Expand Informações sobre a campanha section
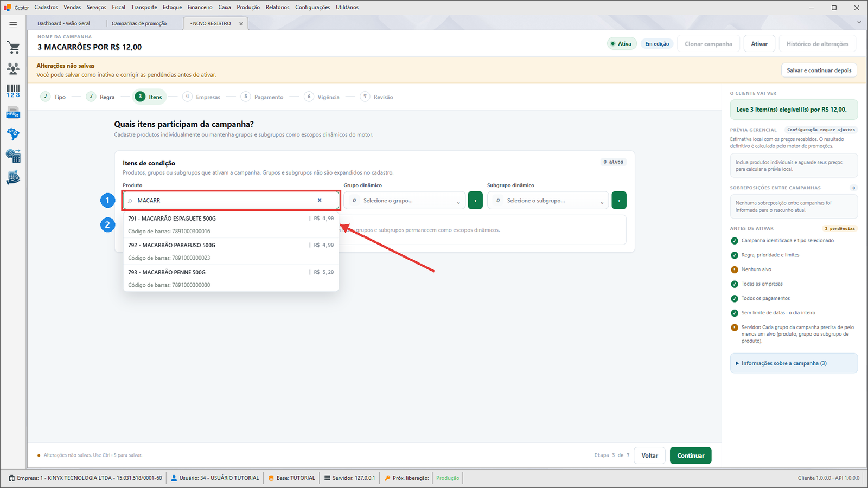The width and height of the screenshot is (868, 488). point(794,363)
